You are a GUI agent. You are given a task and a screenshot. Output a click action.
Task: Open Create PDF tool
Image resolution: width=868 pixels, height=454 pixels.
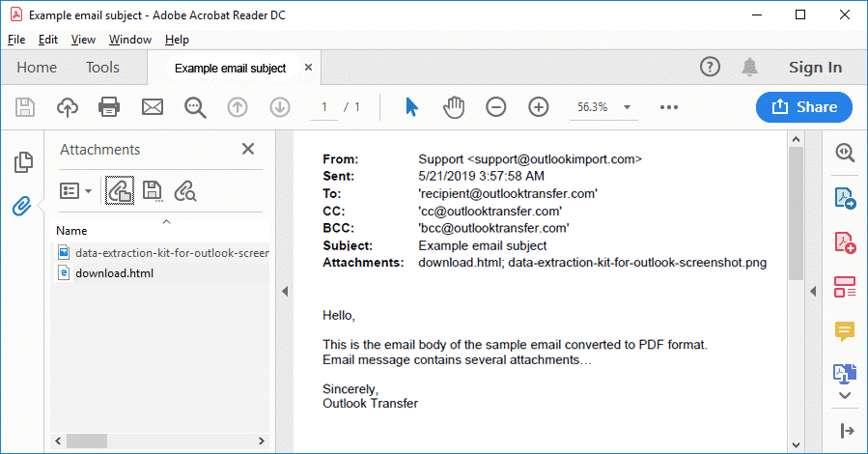[845, 242]
